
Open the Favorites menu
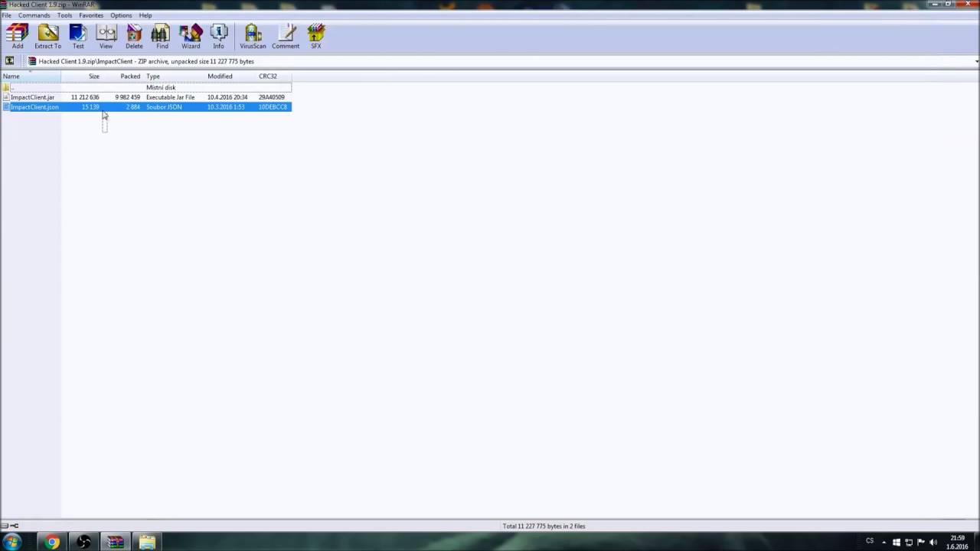[91, 15]
